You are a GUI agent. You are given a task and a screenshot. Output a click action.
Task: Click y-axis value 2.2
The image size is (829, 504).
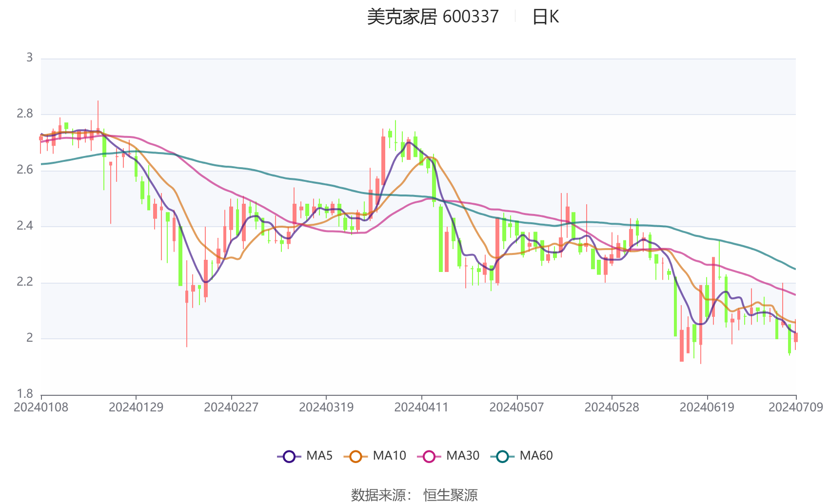coord(25,282)
